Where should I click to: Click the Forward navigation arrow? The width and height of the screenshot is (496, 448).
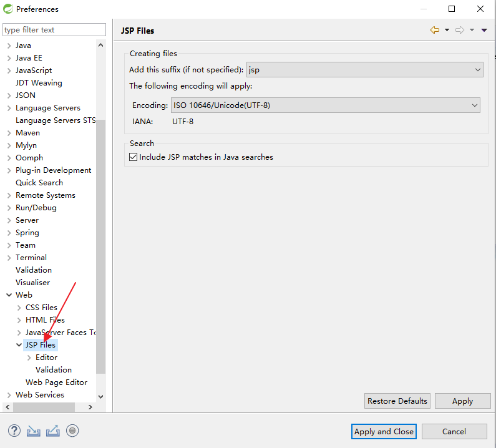tap(460, 30)
